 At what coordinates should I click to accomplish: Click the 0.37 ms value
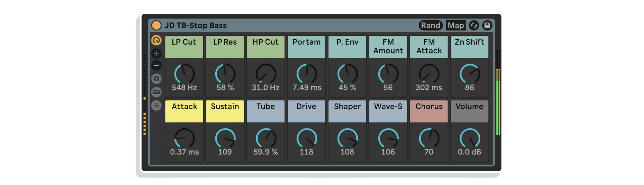184,152
